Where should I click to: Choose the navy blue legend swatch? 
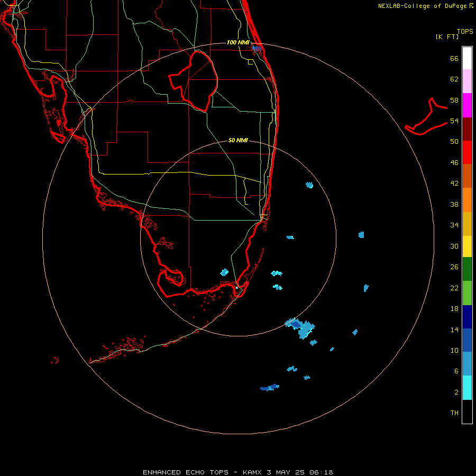(x=467, y=317)
